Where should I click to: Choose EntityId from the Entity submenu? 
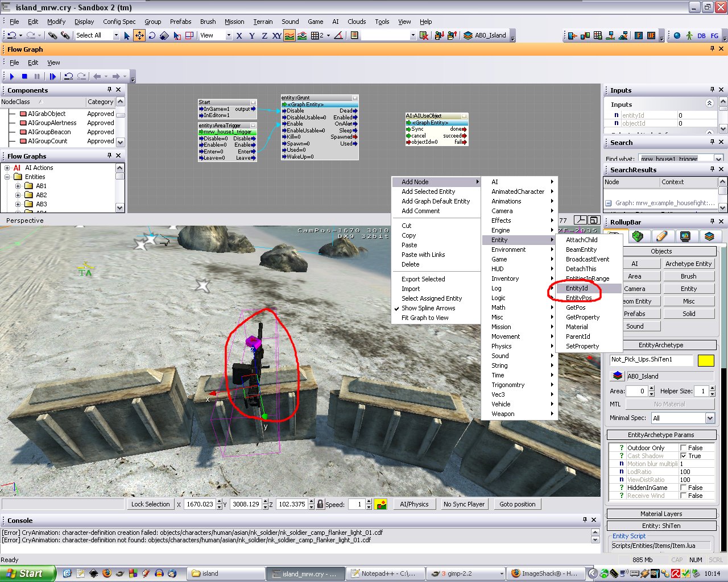pos(577,288)
